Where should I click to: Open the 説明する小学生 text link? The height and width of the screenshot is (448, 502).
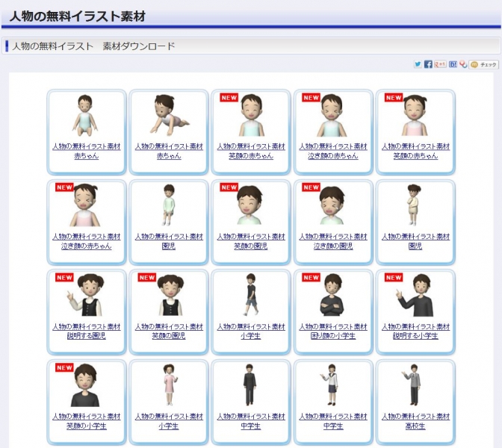[x=415, y=336]
